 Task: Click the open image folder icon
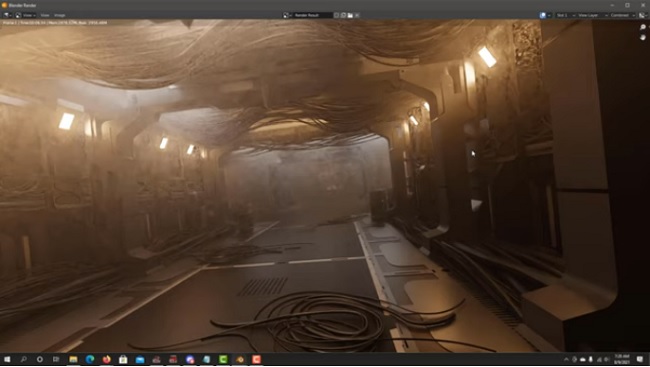(350, 15)
